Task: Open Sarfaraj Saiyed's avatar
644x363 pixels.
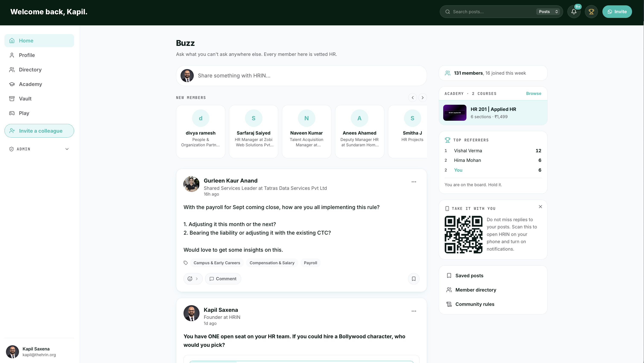Action: tap(254, 118)
